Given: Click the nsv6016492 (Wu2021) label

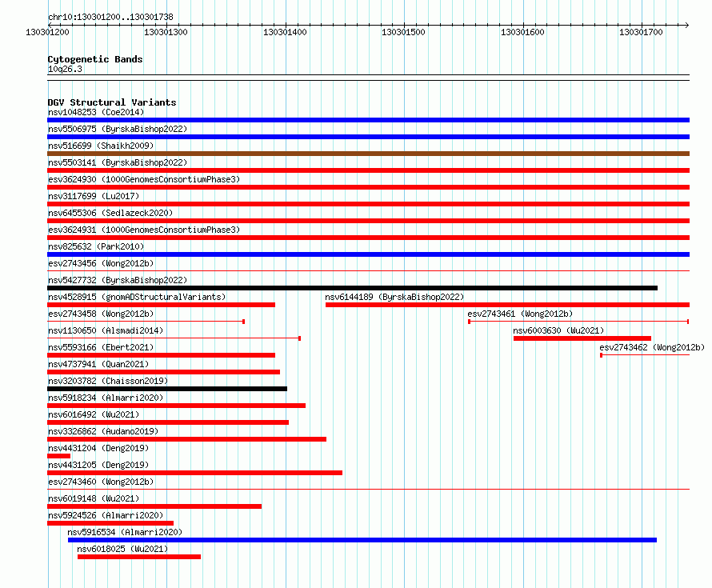Looking at the screenshot, I should 94,414.
